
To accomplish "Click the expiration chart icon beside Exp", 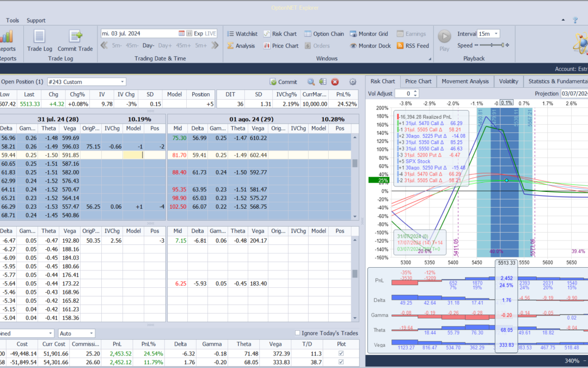I will tap(189, 33).
